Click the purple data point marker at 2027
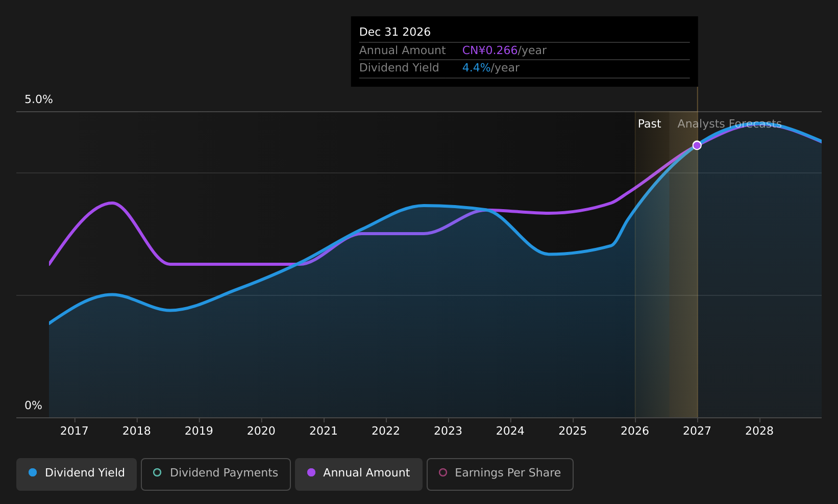 697,145
